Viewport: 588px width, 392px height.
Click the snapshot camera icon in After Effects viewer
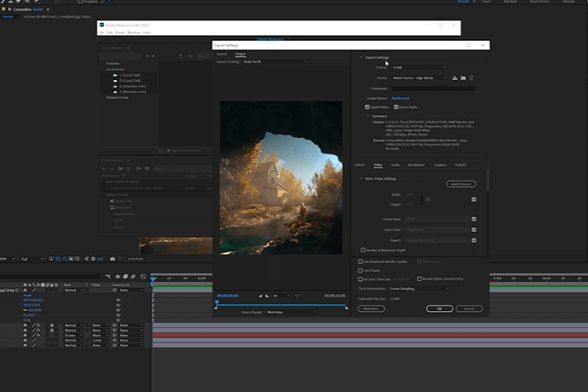[x=113, y=259]
